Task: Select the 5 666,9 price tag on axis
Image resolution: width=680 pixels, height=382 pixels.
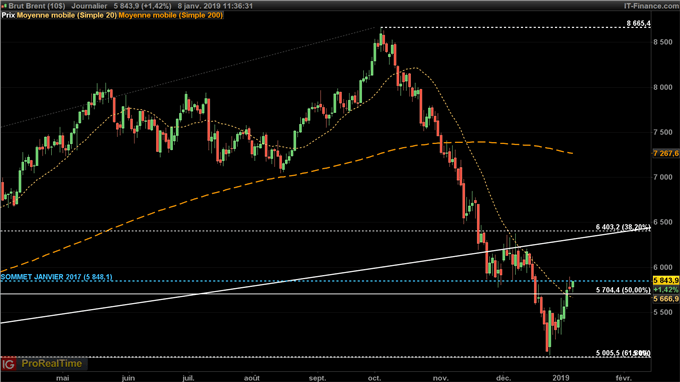Action: [666, 299]
